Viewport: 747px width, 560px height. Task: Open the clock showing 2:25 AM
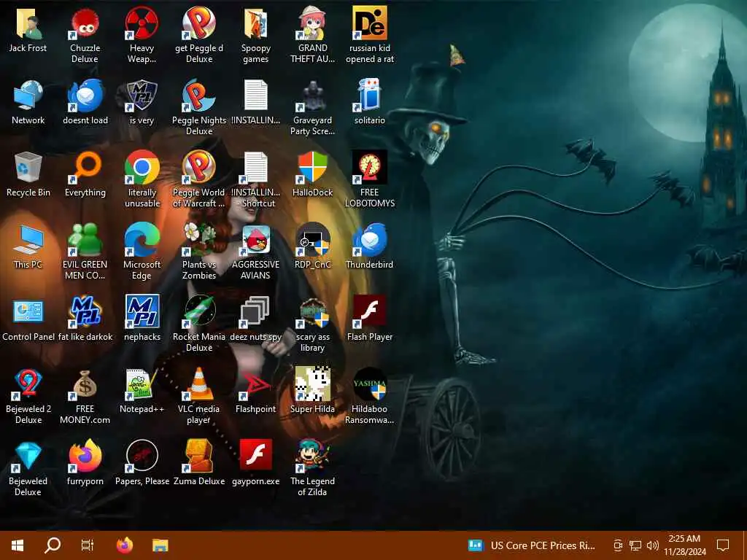[684, 545]
